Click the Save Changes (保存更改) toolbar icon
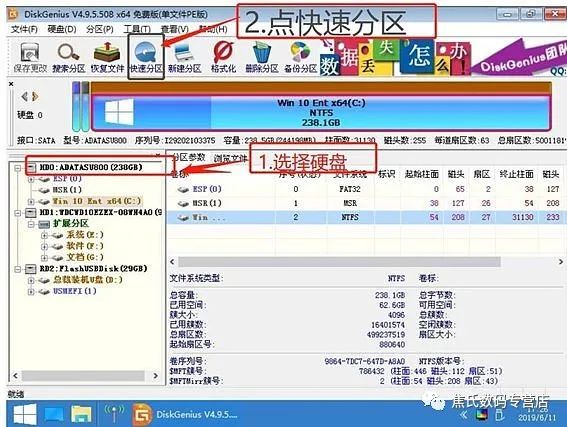This screenshot has height=427, width=567. 30,57
